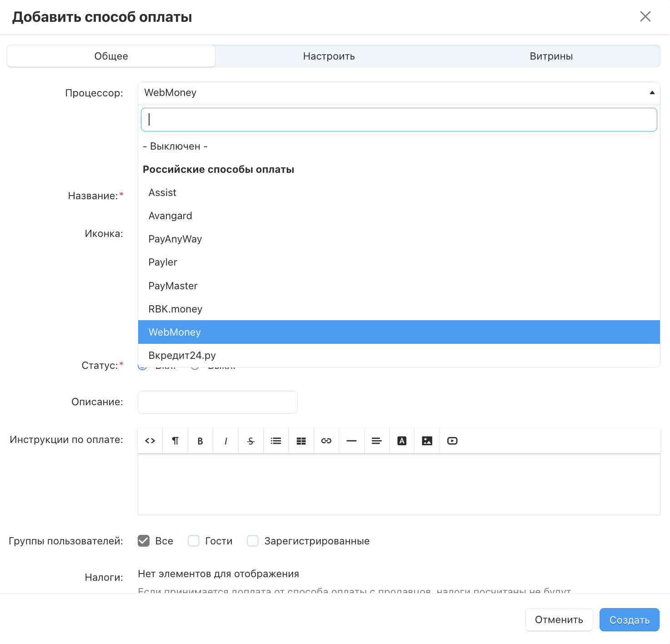
Task: Check the Гости user group
Action: coord(194,541)
